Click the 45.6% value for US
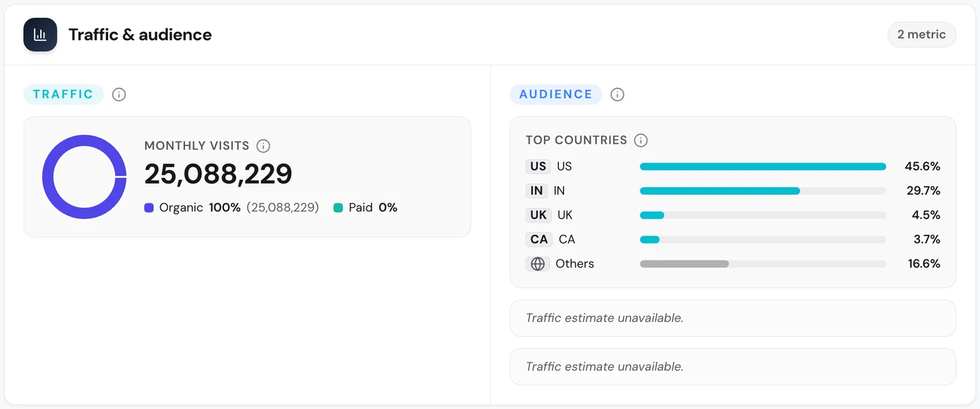980x409 pixels. 922,167
